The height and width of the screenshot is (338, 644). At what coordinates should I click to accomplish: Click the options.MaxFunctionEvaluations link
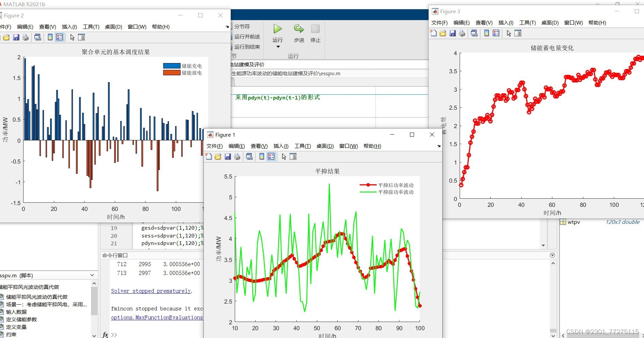tap(157, 318)
